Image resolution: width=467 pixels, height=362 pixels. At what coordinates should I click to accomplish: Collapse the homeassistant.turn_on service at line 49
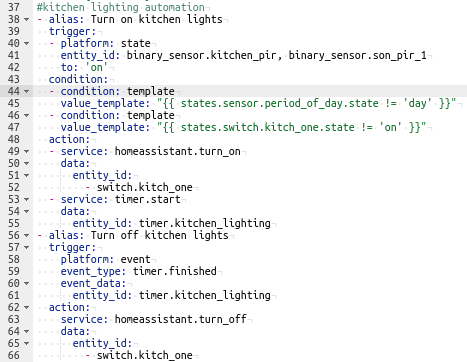click(27, 151)
